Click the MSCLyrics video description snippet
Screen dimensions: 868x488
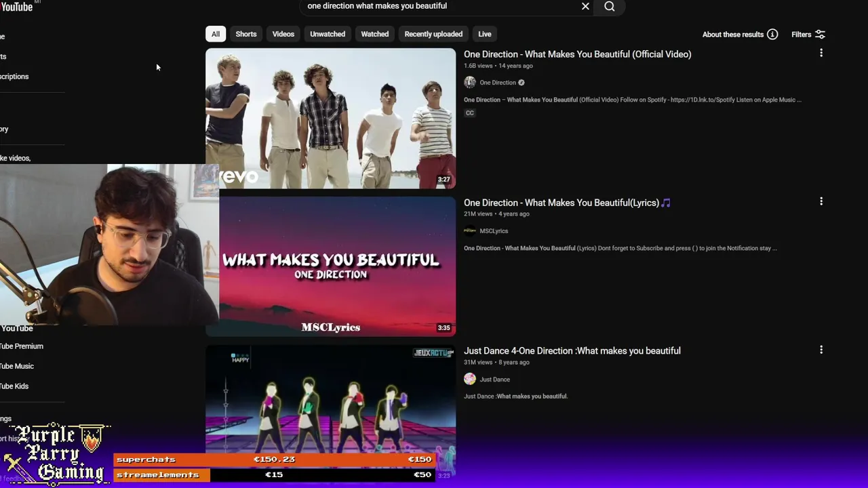pyautogui.click(x=620, y=248)
